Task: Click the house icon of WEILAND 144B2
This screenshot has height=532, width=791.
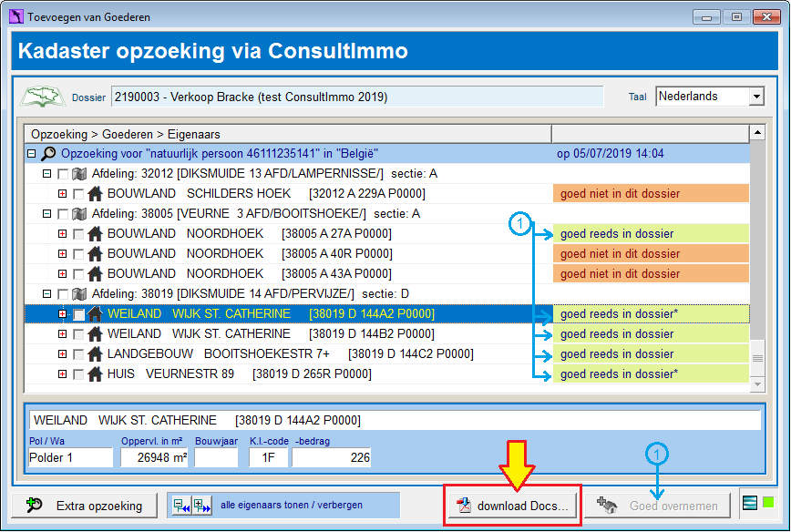Action: [x=95, y=333]
